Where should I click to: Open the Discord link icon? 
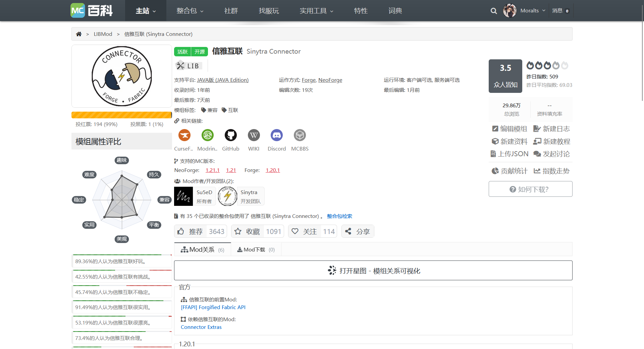(277, 135)
